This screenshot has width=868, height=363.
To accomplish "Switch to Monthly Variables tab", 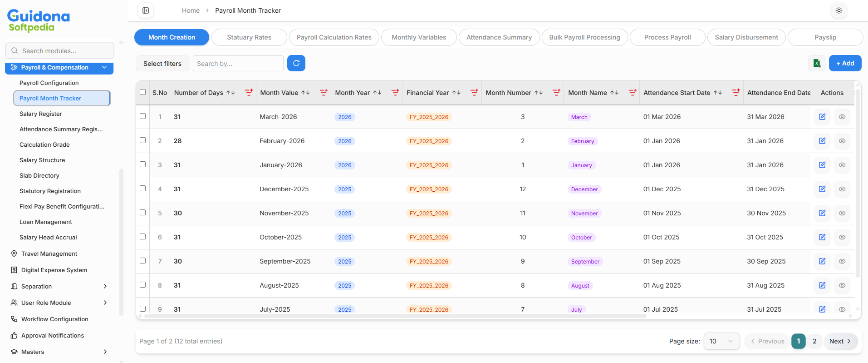I will [x=419, y=37].
